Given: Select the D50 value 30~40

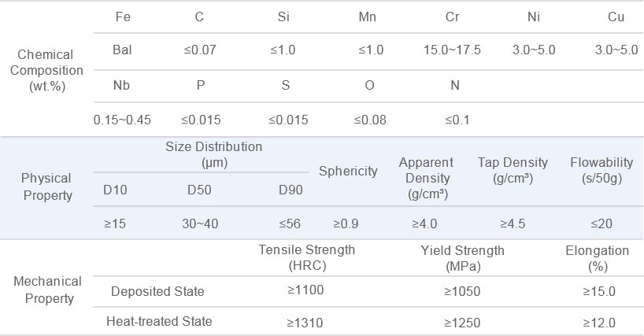Looking at the screenshot, I should (x=200, y=223).
